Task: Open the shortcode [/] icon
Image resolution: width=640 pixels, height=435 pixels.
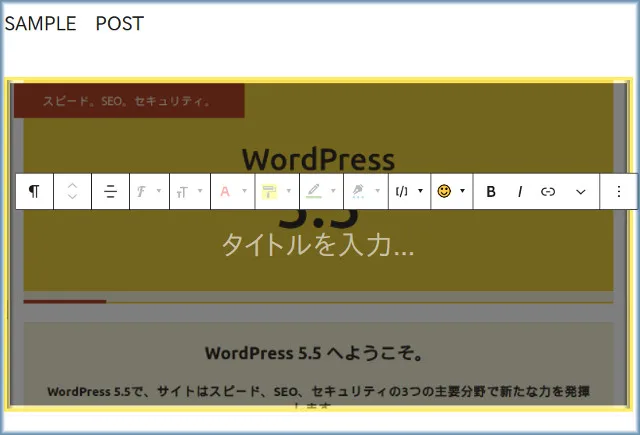Action: pyautogui.click(x=402, y=191)
